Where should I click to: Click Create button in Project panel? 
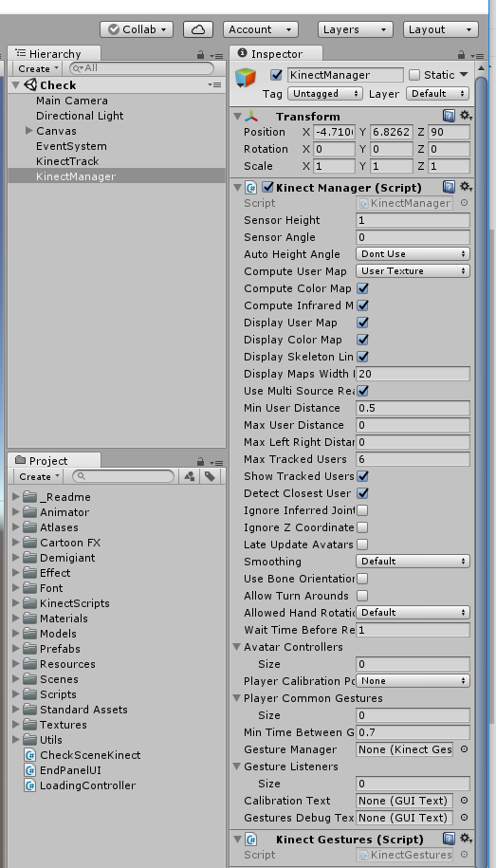tap(38, 476)
